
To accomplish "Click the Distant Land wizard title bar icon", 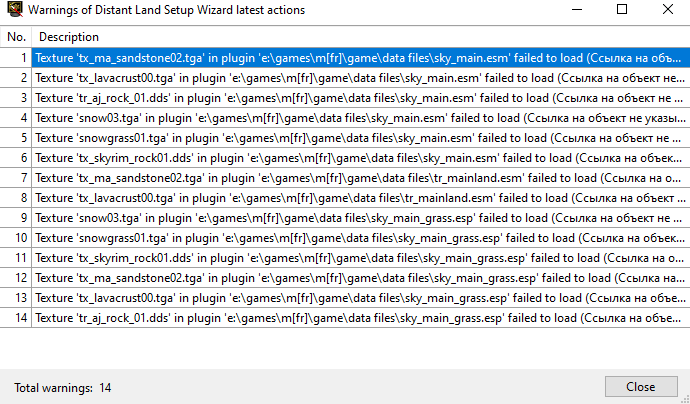I will coord(14,10).
